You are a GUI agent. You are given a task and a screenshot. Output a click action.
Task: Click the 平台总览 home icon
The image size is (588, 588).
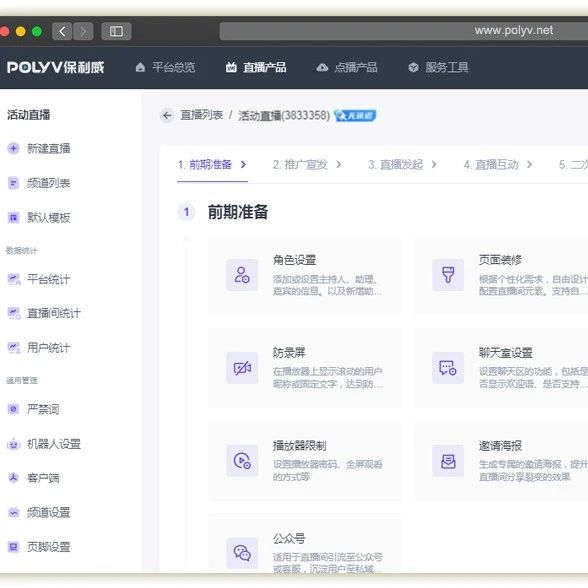pyautogui.click(x=140, y=68)
